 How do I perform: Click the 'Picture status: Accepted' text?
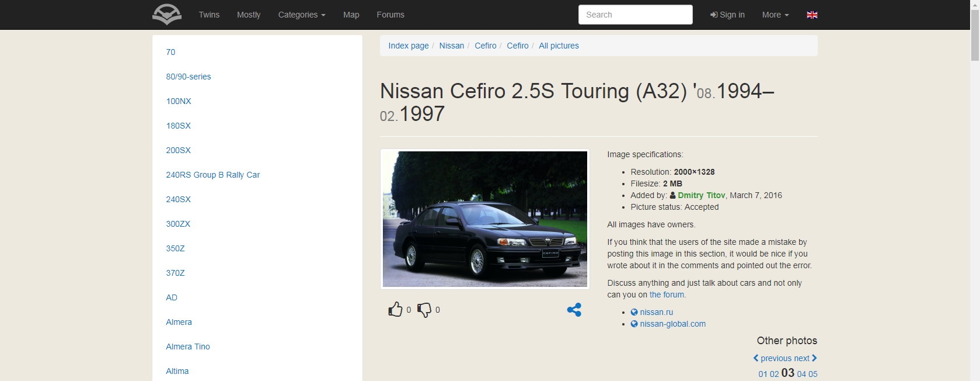click(x=675, y=207)
